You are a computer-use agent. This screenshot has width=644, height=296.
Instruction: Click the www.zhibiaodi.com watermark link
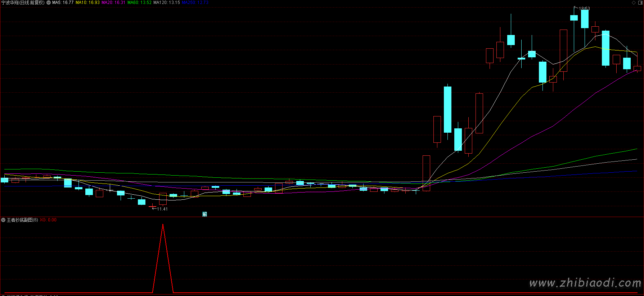pyautogui.click(x=585, y=283)
